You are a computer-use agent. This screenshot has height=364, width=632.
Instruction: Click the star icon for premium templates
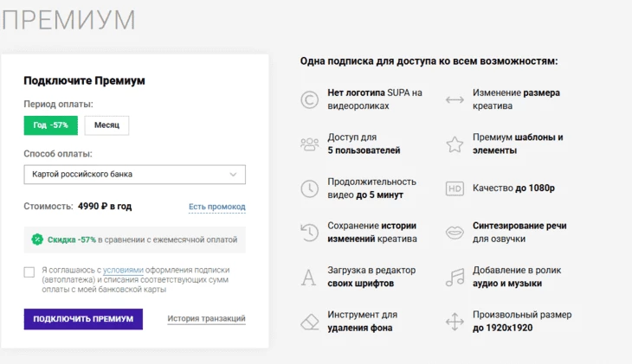(x=455, y=144)
